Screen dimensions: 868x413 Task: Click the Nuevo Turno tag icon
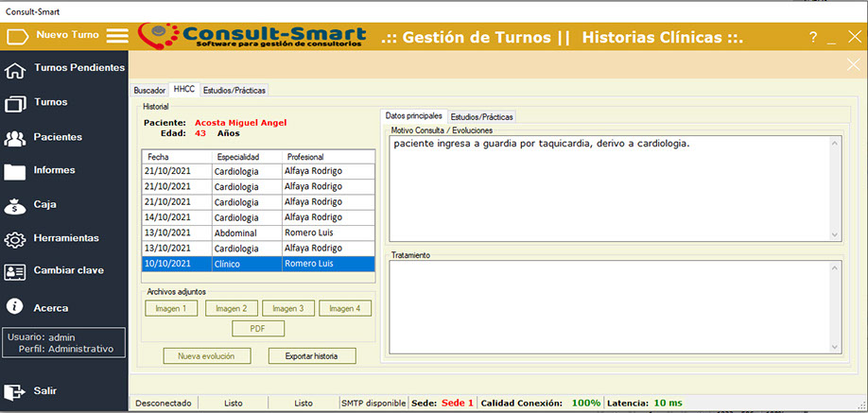[x=17, y=37]
